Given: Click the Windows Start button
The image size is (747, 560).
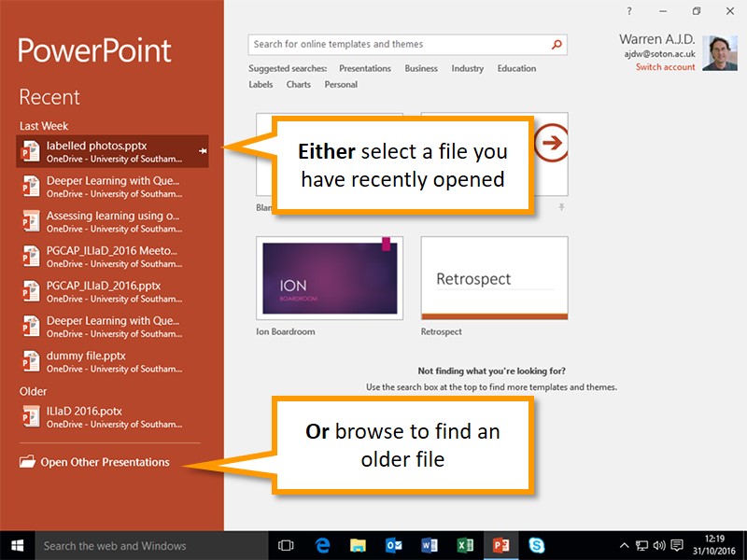Looking at the screenshot, I should click(x=17, y=545).
